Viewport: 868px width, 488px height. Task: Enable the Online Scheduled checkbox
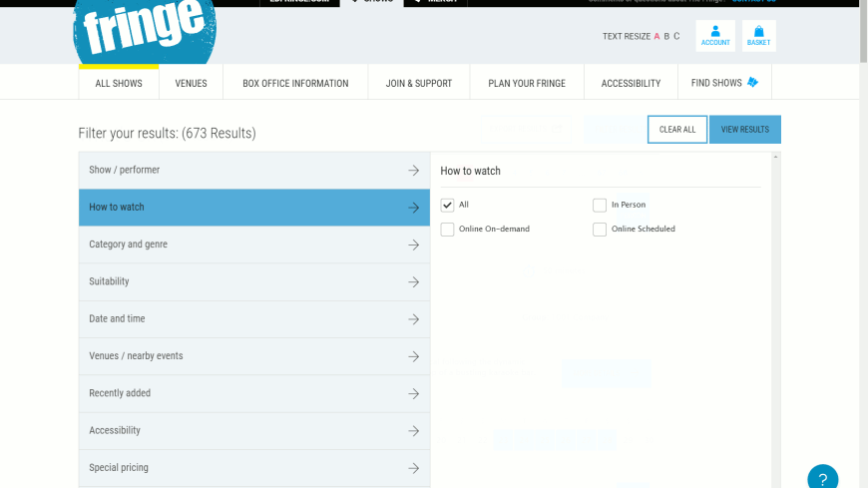[x=600, y=230]
